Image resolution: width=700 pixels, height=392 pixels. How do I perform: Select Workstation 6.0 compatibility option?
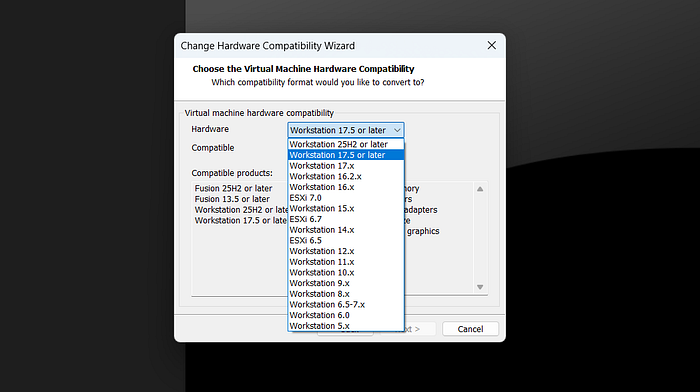point(346,315)
